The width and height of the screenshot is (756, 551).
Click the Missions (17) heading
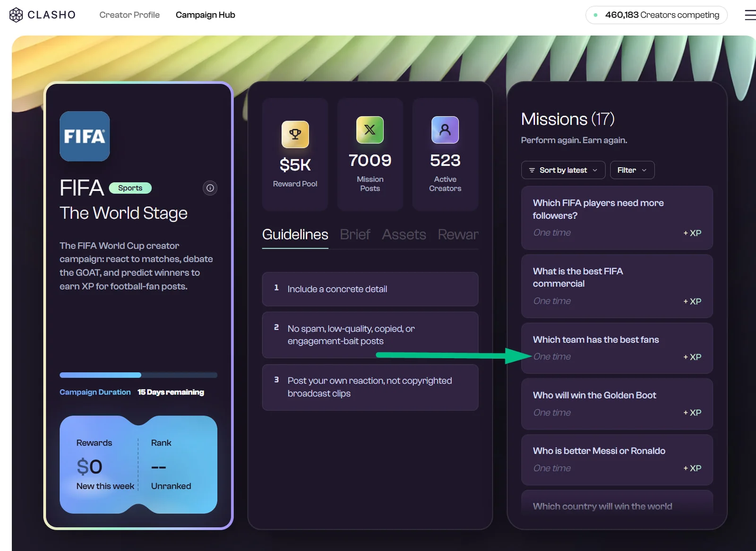point(567,119)
